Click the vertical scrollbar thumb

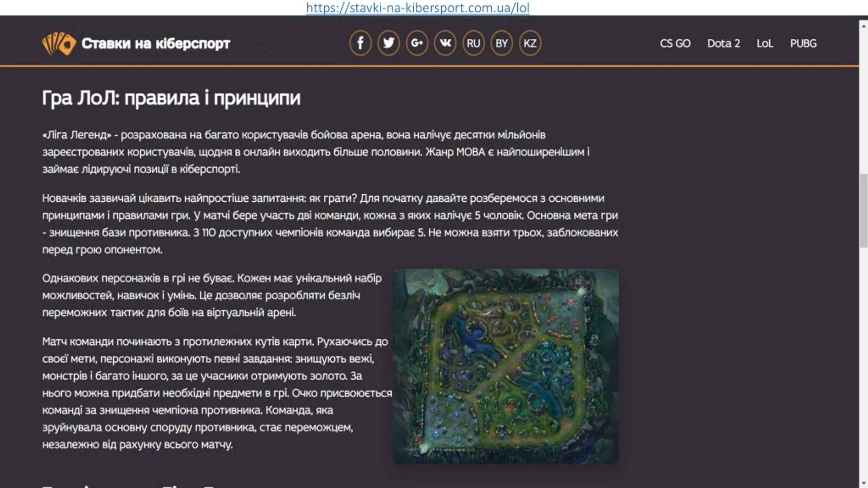click(x=864, y=210)
